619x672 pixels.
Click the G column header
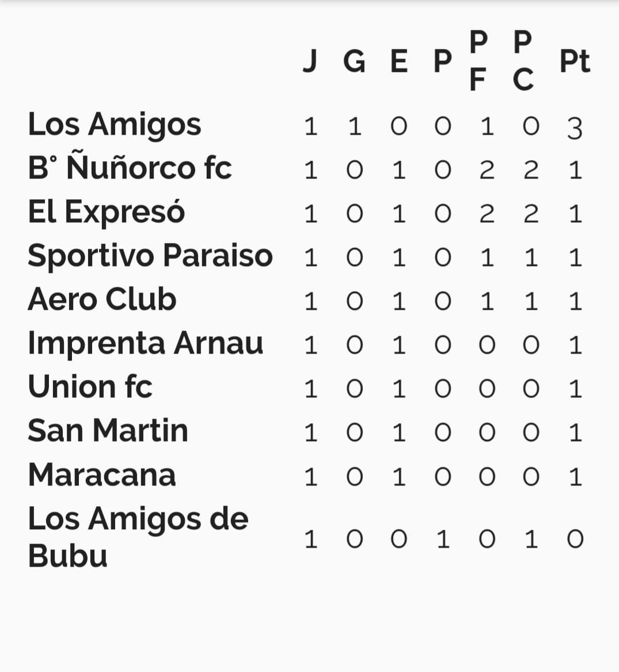[x=355, y=61]
